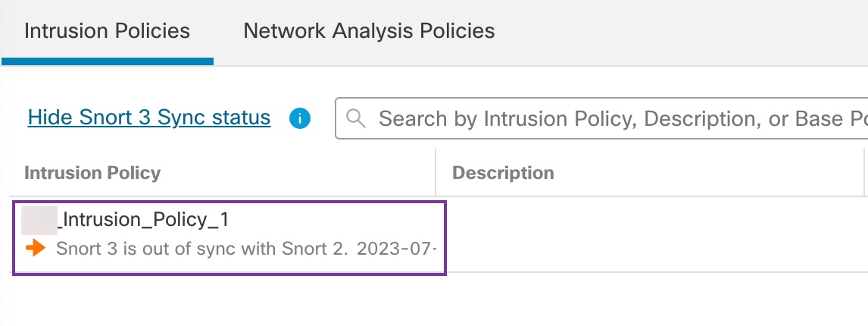Click the blurred prefix before _Intrusion_Policy_1
This screenshot has width=868, height=326.
tap(39, 220)
